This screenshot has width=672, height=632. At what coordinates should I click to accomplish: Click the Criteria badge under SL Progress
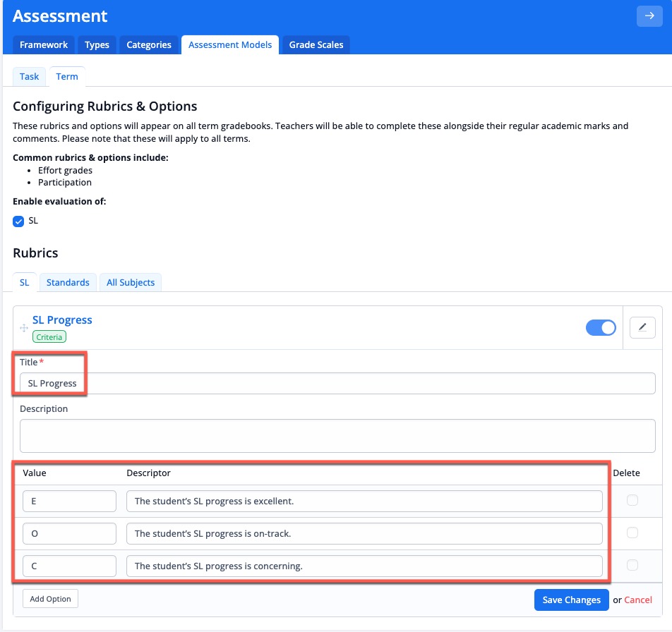(49, 336)
